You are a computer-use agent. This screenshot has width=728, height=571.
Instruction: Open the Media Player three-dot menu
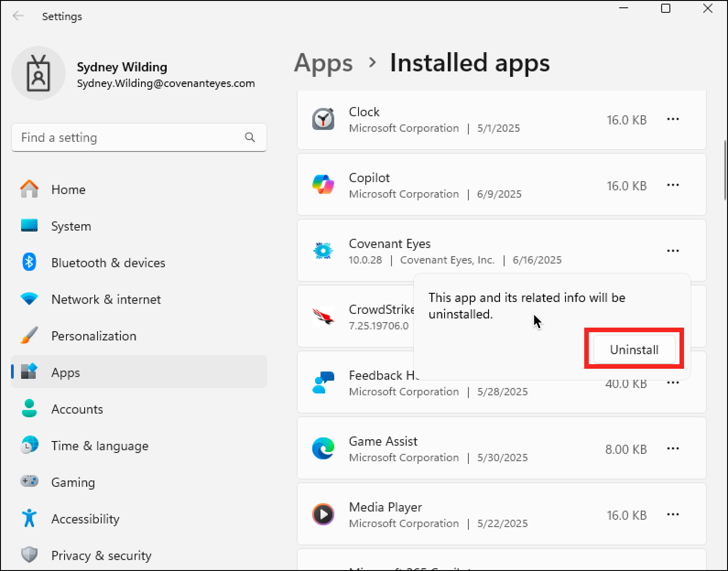[673, 514]
